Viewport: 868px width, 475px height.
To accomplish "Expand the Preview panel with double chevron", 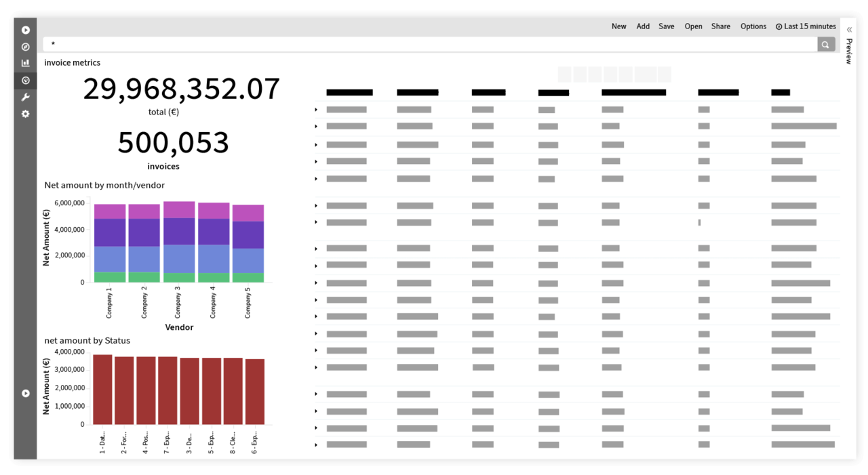I will coord(849,30).
